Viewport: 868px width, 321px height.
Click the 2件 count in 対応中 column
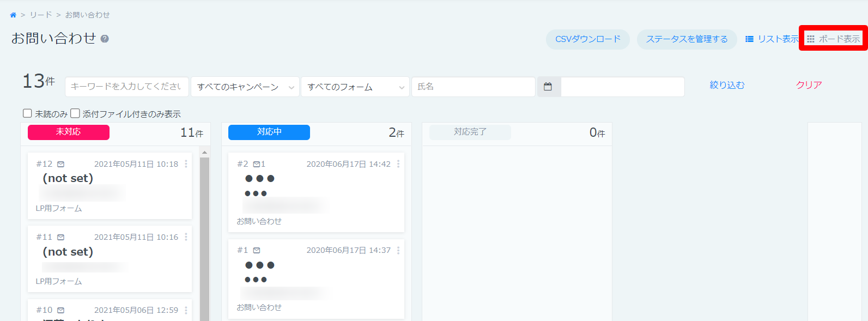[397, 132]
